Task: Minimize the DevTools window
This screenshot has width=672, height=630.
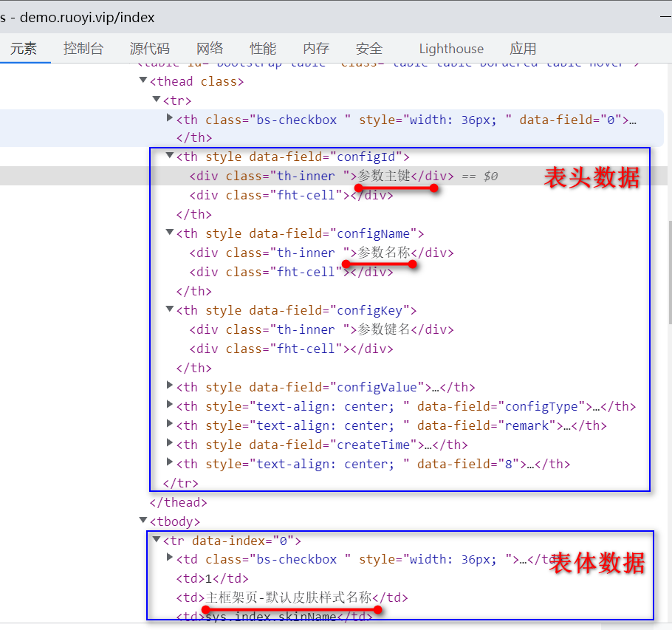Action: pyautogui.click(x=666, y=16)
